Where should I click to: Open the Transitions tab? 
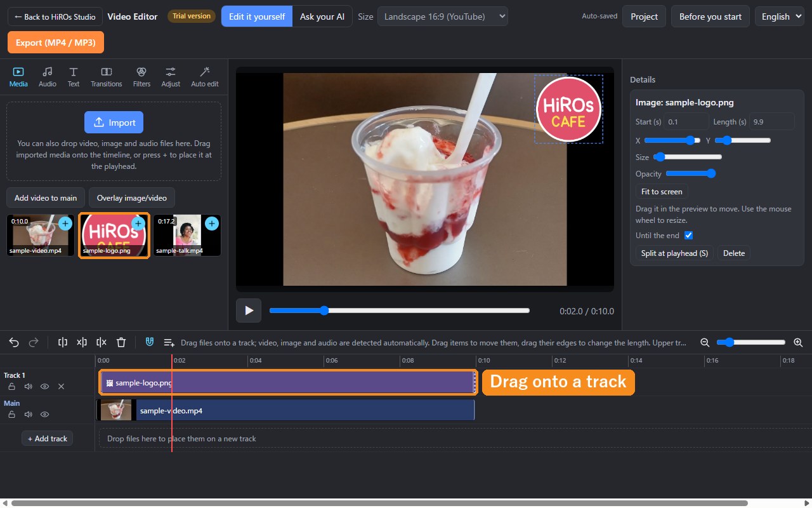click(x=107, y=77)
